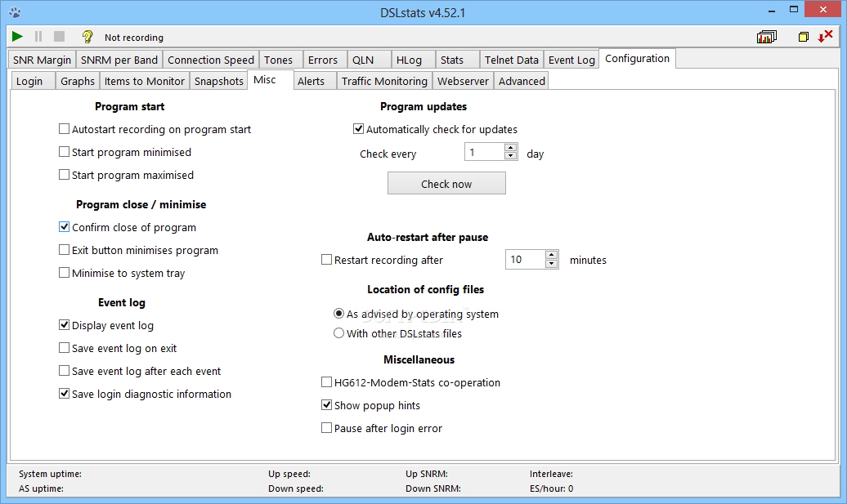Click the red arrow and X icon
Viewport: 847px width, 504px height.
point(825,36)
